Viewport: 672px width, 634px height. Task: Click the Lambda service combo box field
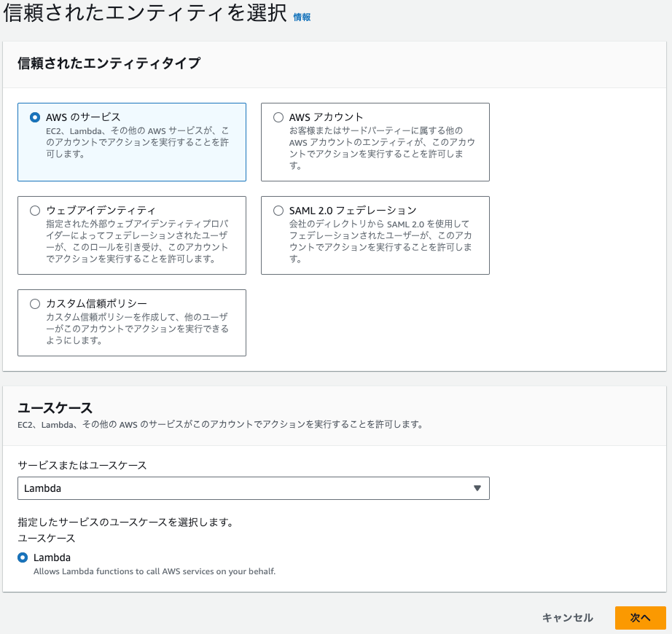pos(254,488)
